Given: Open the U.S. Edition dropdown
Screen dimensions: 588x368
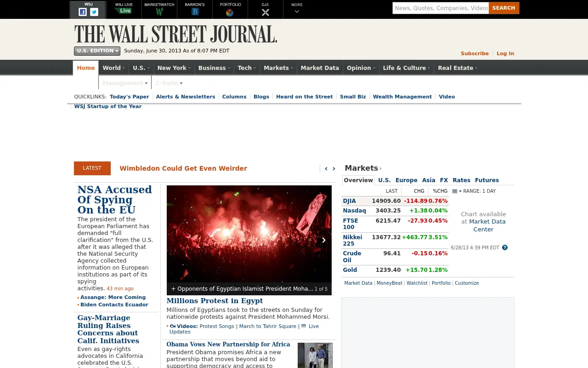Looking at the screenshot, I should coord(97,51).
